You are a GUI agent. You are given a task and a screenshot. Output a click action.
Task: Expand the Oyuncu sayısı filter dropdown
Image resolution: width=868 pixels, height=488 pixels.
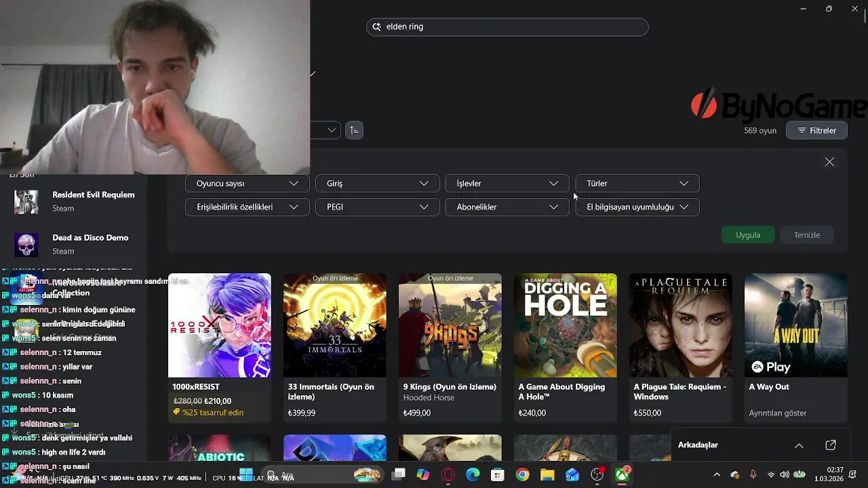[x=247, y=183]
